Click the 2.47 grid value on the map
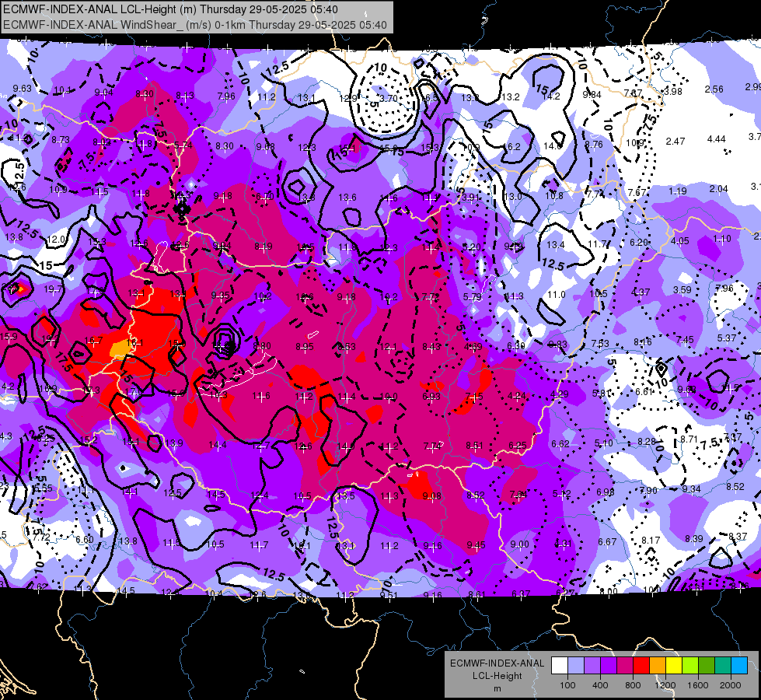Viewport: 761px width, 700px height. (x=675, y=142)
